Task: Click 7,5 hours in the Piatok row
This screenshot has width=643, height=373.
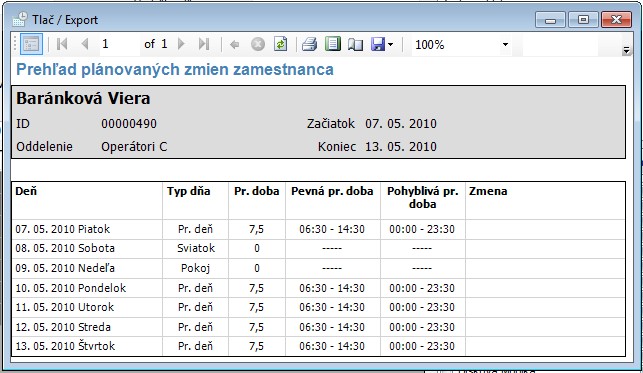Action: coord(256,229)
